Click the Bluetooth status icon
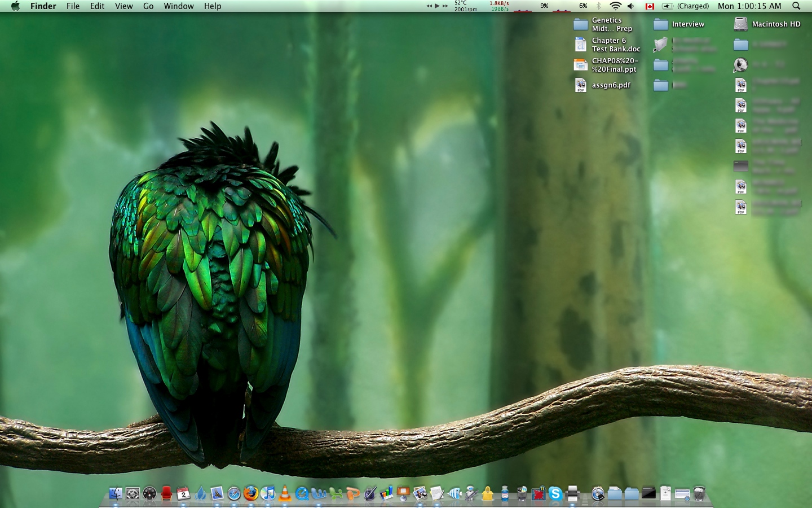Image resolution: width=812 pixels, height=508 pixels. click(599, 6)
